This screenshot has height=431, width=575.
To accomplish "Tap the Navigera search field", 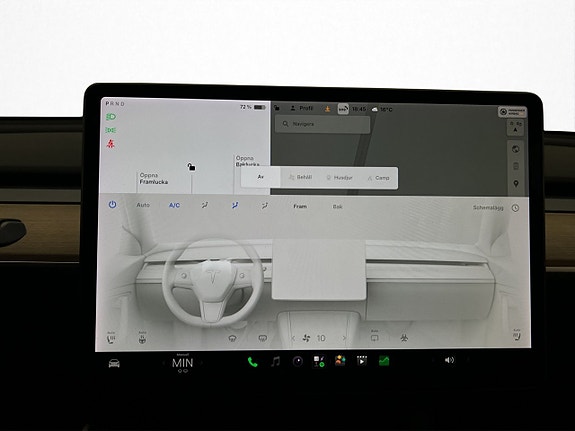I will click(322, 124).
